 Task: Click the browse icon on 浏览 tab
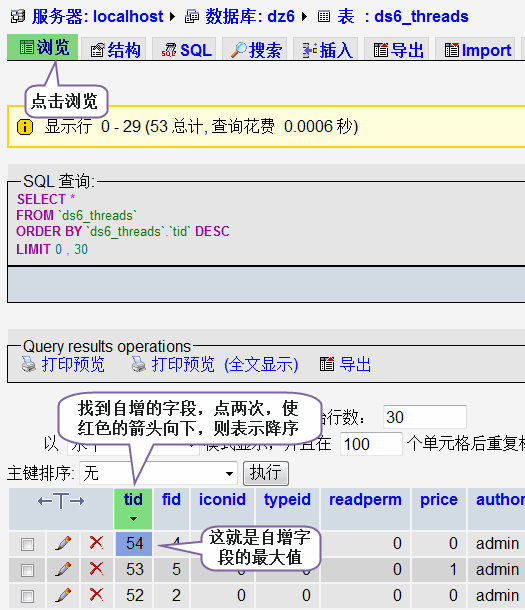point(26,47)
